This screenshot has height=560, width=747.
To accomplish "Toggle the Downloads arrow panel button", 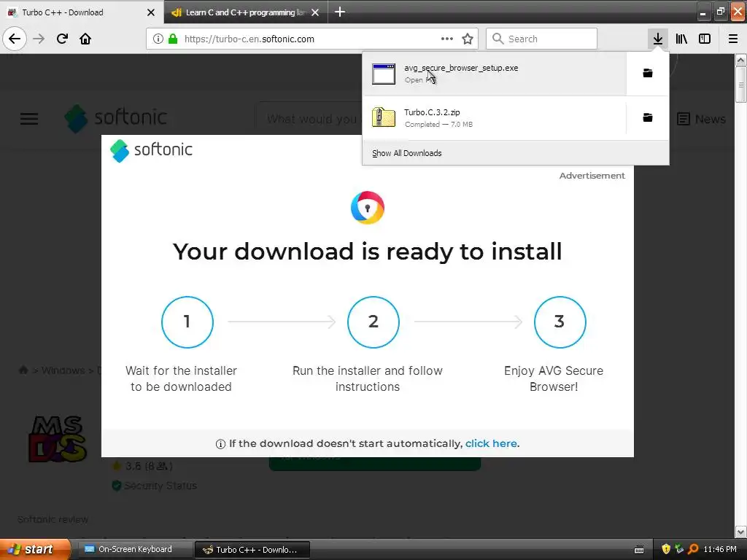I will (x=657, y=39).
